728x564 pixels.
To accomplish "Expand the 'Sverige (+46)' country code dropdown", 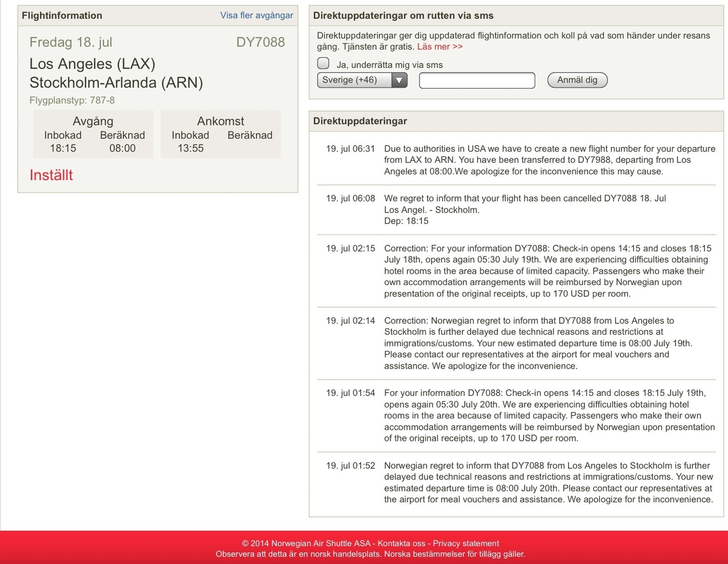I will (x=362, y=80).
